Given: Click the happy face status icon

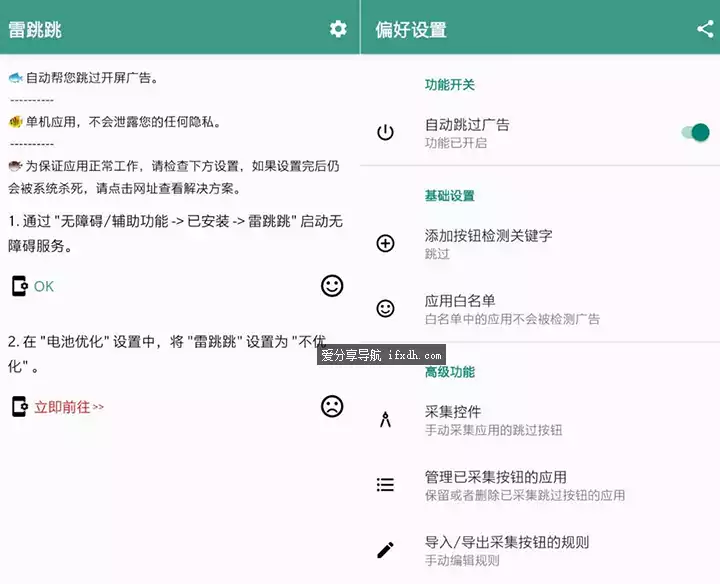Looking at the screenshot, I should (332, 286).
